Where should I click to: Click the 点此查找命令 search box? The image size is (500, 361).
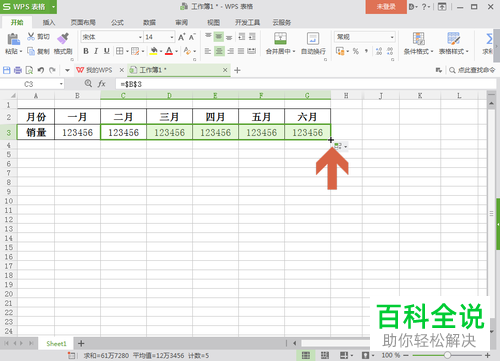click(472, 70)
